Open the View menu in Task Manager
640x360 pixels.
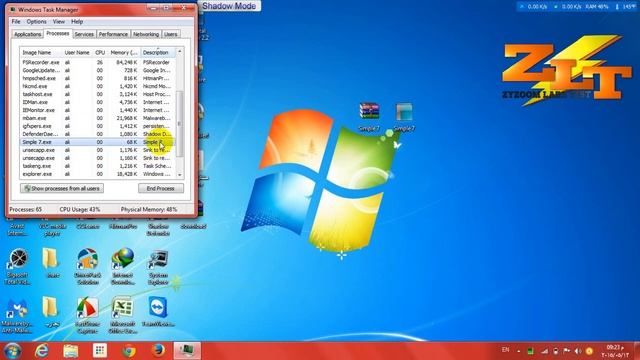point(59,21)
